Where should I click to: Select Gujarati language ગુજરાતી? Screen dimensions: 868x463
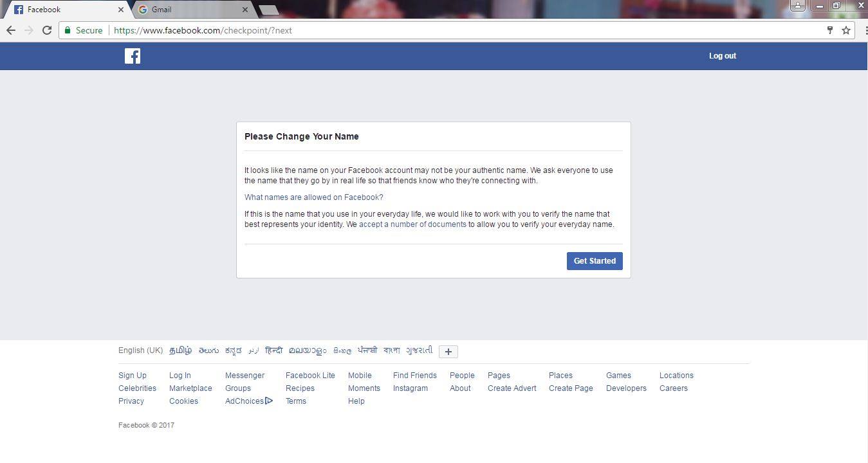tap(420, 350)
